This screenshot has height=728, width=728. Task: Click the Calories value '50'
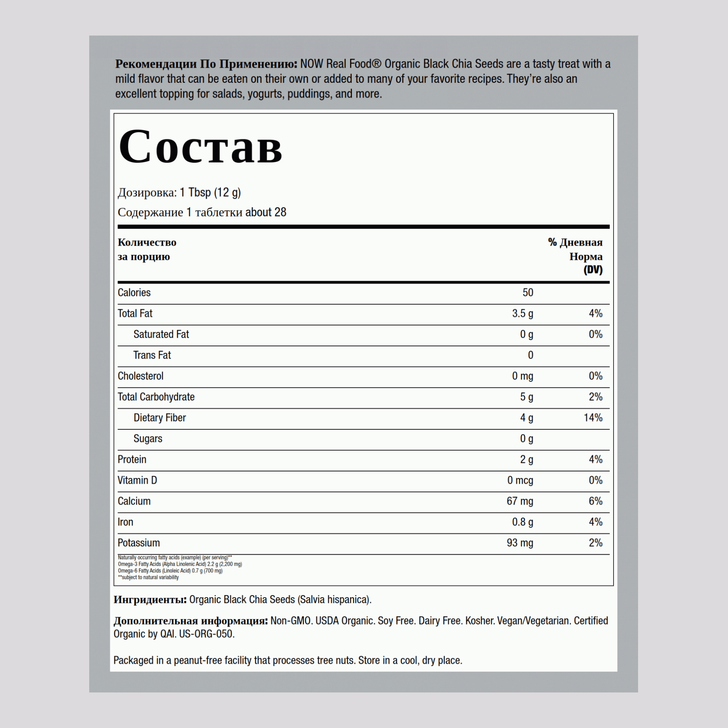coord(528,293)
